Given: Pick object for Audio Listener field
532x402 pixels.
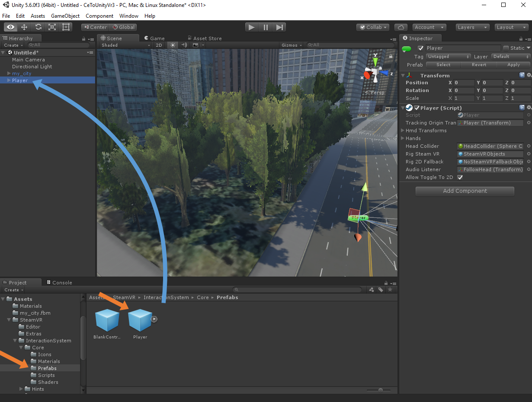Looking at the screenshot, I should [x=529, y=169].
